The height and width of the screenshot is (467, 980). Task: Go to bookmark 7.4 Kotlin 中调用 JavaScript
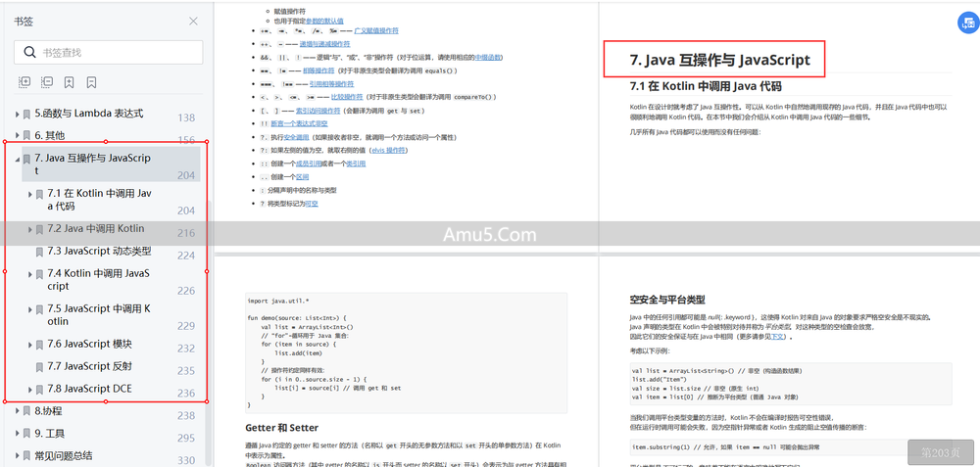[x=99, y=280]
